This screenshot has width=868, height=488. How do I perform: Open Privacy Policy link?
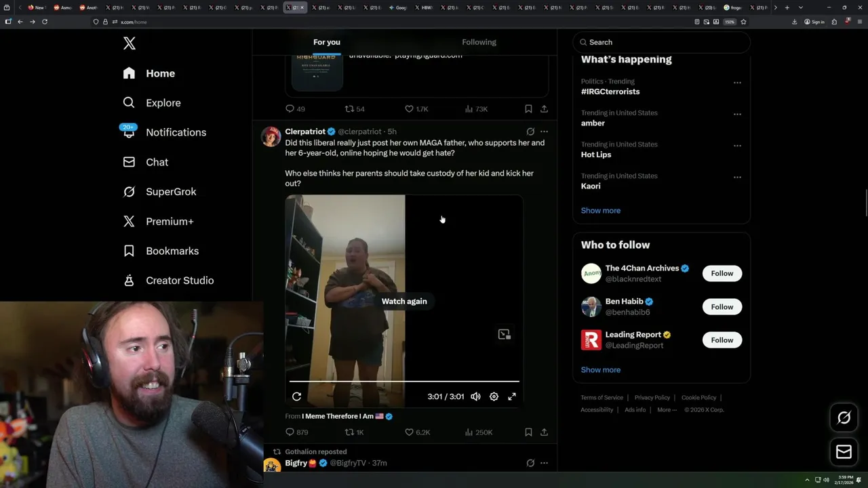652,398
